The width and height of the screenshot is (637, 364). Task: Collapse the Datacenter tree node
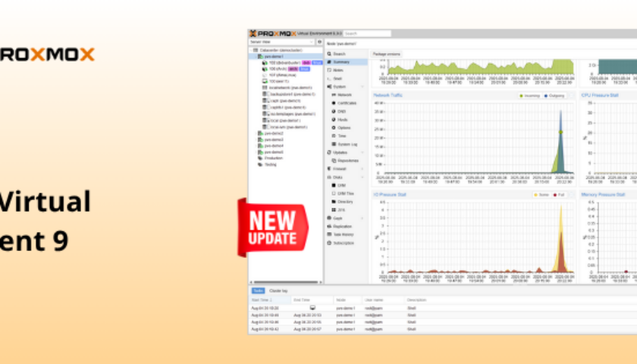(x=251, y=50)
